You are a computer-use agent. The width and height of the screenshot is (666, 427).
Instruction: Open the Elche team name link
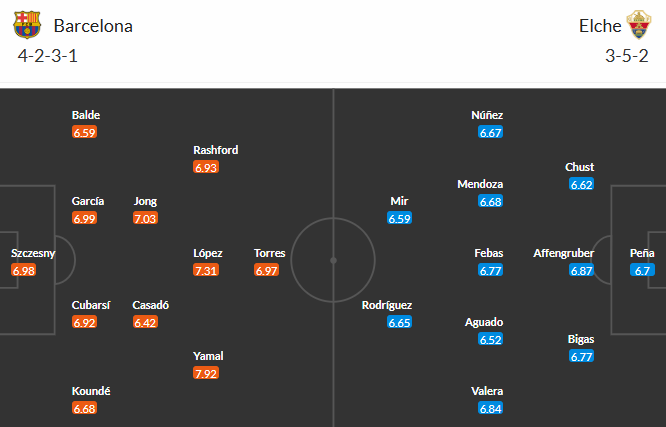coord(600,26)
